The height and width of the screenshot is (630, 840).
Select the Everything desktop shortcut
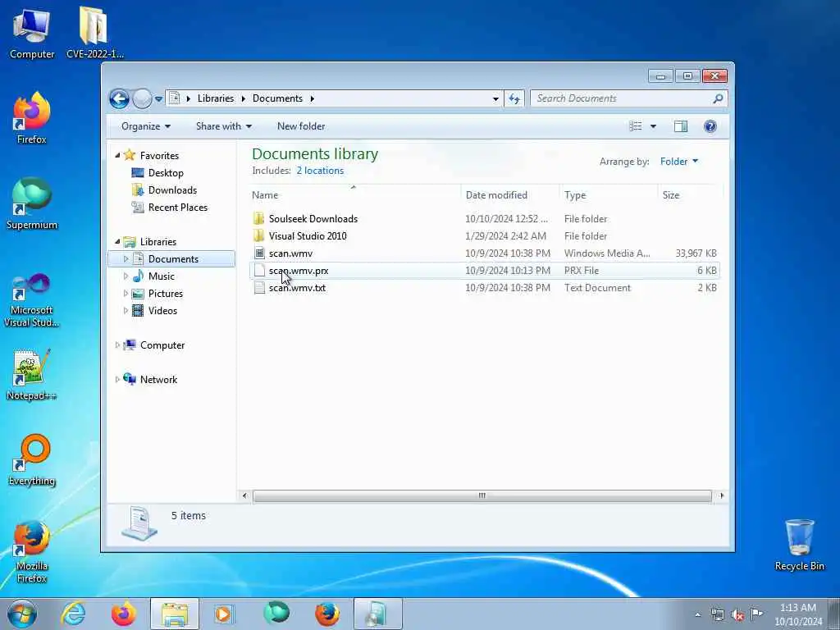click(x=32, y=459)
